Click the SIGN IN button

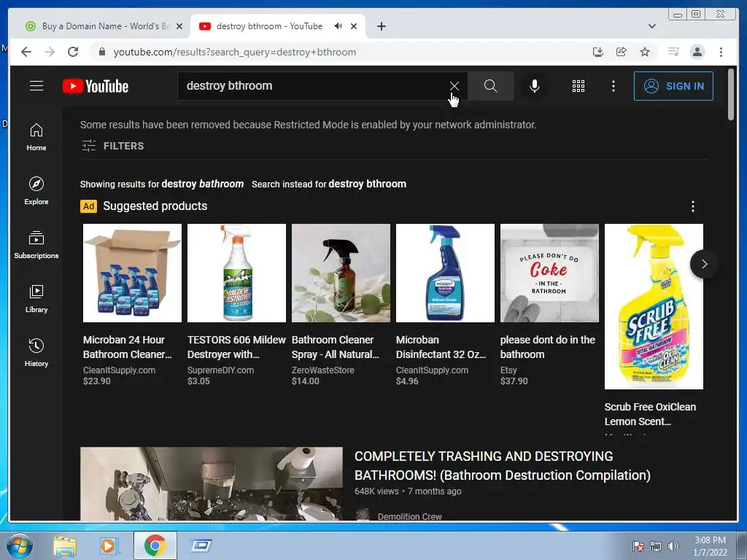point(673,86)
